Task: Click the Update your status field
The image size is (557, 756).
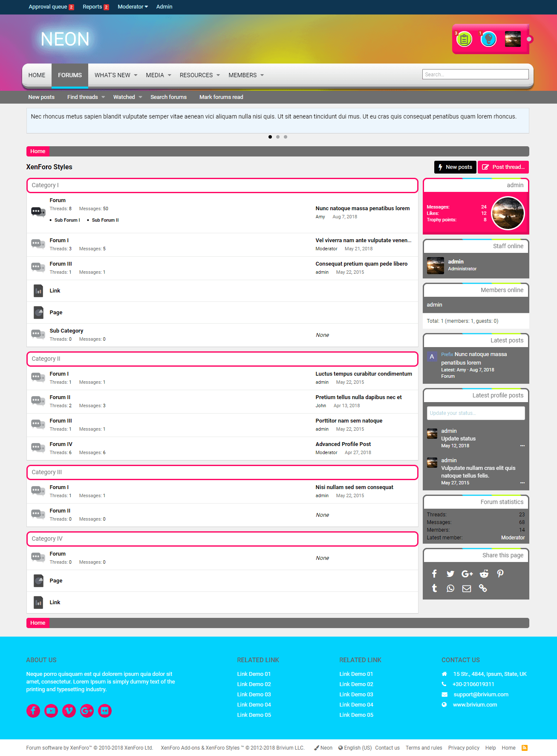Action: tap(476, 413)
